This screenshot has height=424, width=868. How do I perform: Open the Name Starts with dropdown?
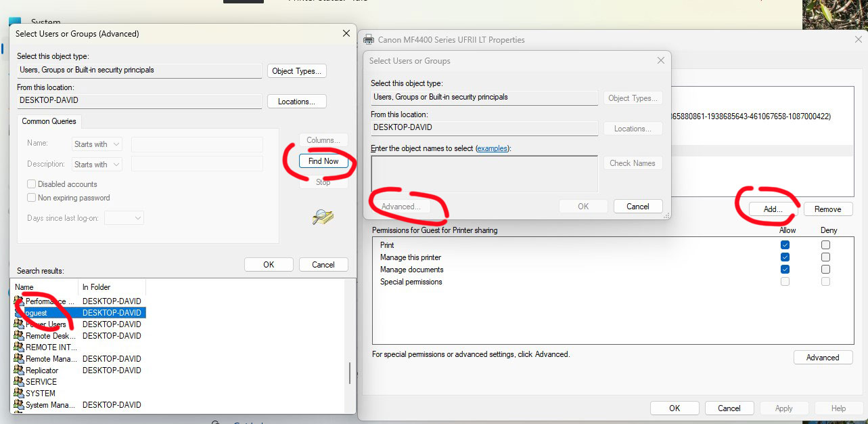[97, 144]
